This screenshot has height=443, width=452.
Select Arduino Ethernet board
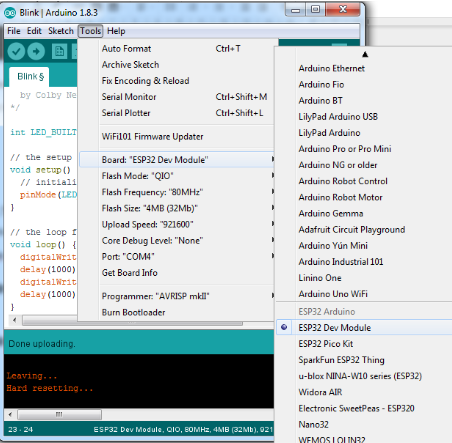[364, 68]
